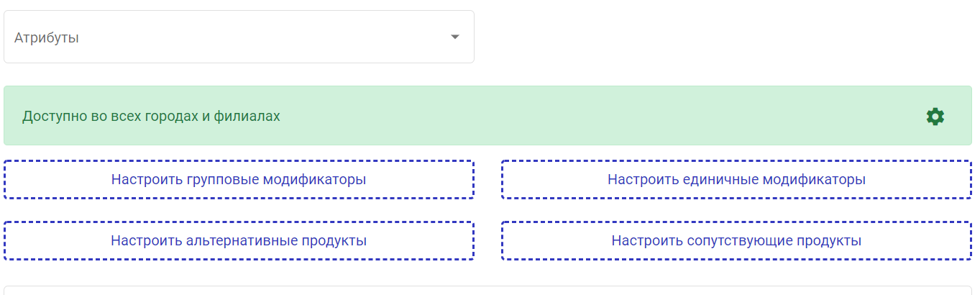Image resolution: width=980 pixels, height=295 pixels.
Task: Click the empty panel below the product buttons
Action: (x=487, y=291)
